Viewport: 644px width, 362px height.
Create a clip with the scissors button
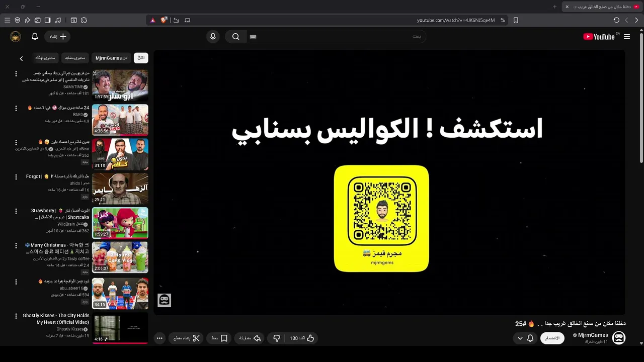pos(187,338)
